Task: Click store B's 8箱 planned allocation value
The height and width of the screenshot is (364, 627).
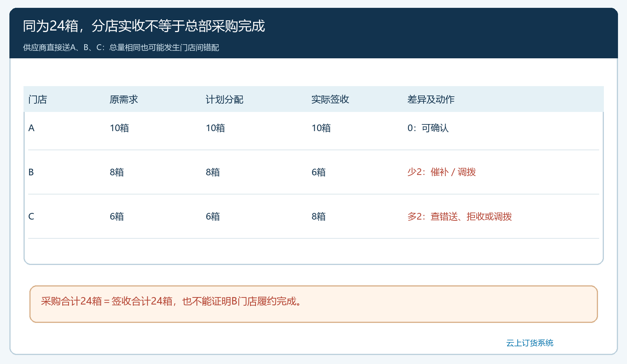Action: (x=213, y=172)
